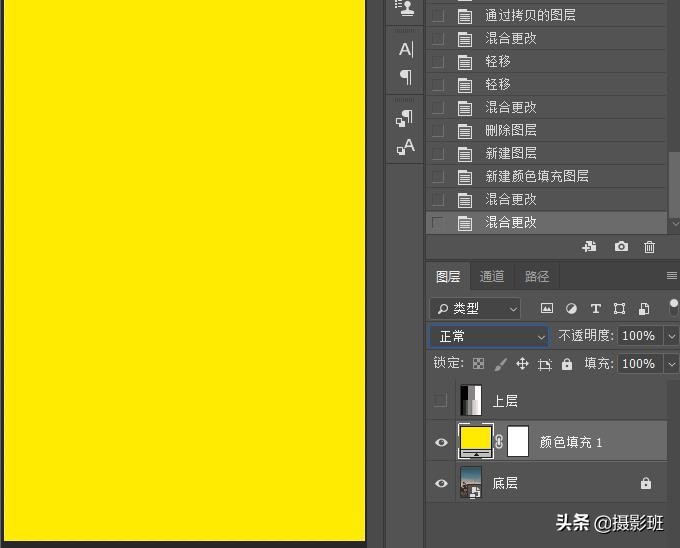This screenshot has width=680, height=548.
Task: Open the Paragraph Styles panel icon
Action: [405, 118]
